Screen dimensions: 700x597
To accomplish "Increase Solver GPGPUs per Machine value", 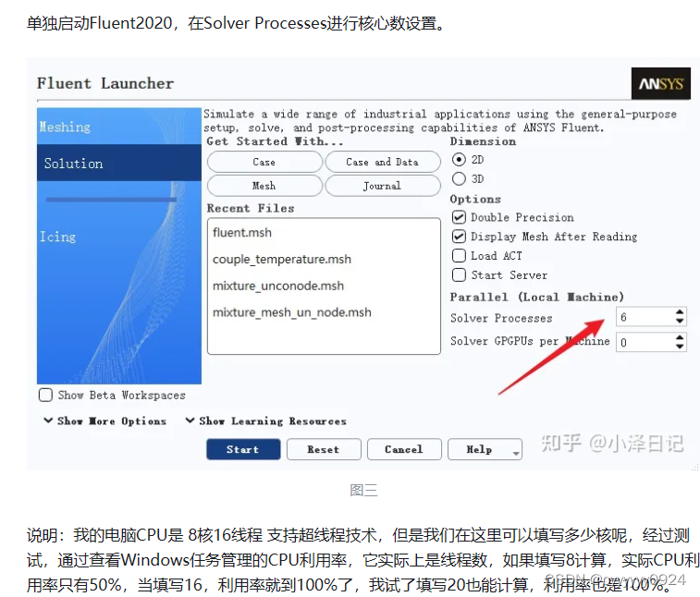I will (x=680, y=337).
